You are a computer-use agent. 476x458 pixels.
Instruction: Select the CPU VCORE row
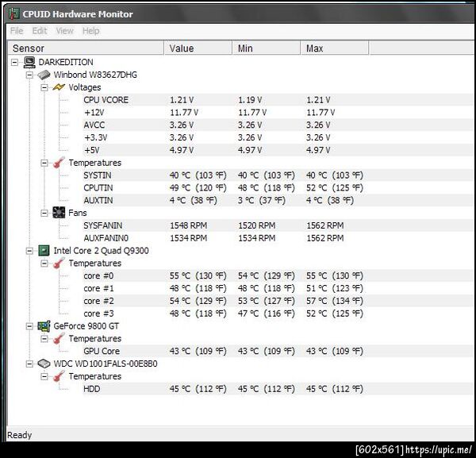pos(278,100)
